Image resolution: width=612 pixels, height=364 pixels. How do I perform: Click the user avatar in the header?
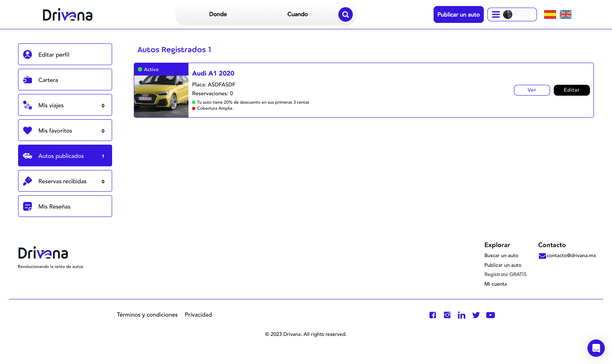pos(508,14)
